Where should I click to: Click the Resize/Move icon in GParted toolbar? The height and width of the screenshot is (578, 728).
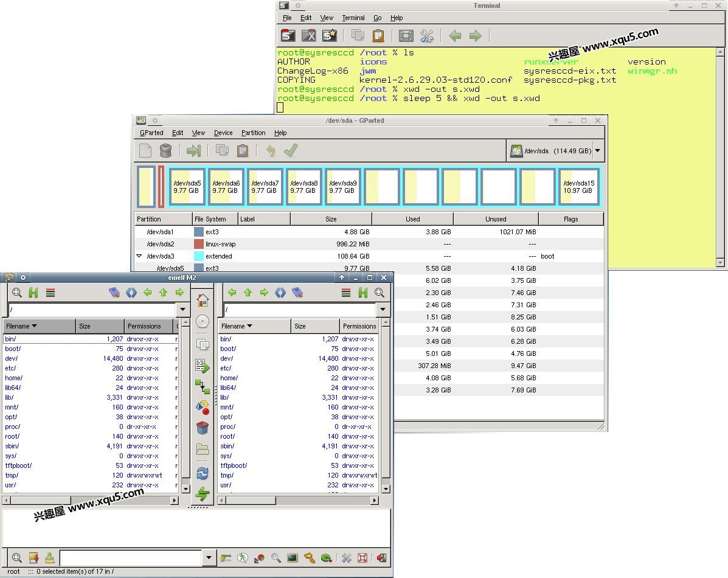(193, 150)
